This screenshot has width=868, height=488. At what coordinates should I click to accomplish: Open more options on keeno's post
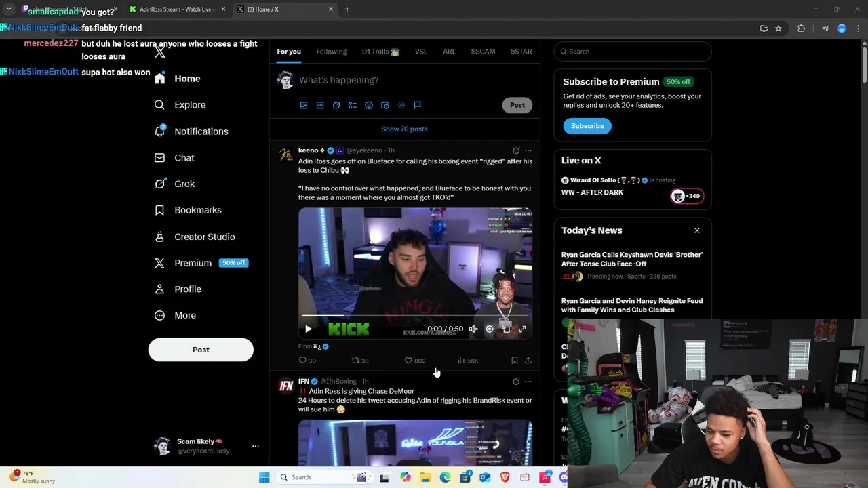click(x=528, y=150)
